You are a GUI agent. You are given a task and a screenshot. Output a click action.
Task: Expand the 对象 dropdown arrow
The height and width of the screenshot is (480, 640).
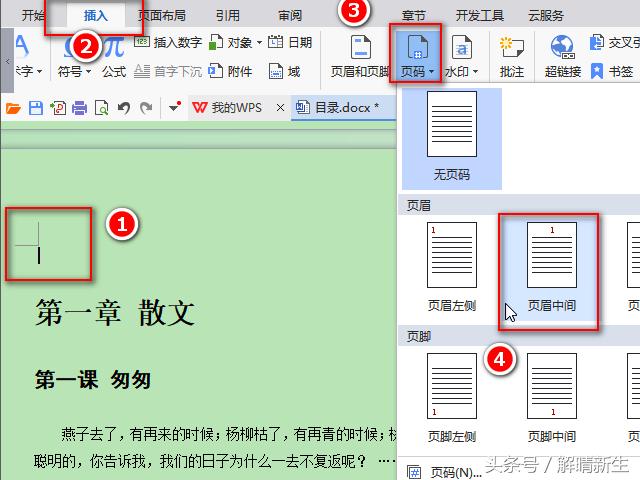(x=259, y=42)
